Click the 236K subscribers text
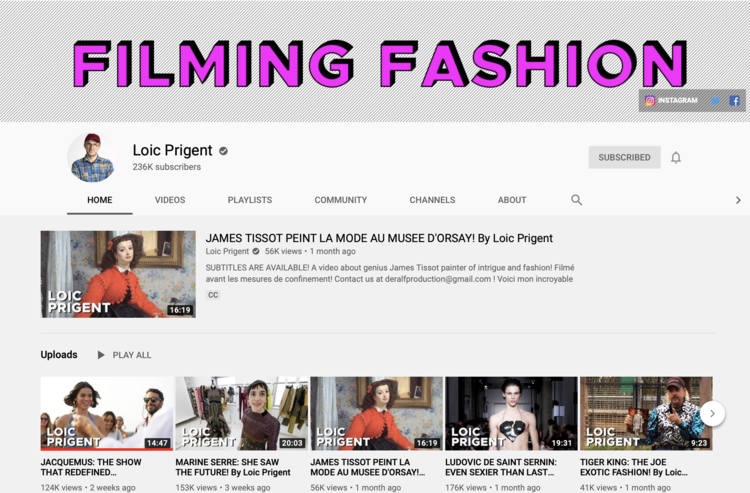This screenshot has width=750, height=493. (166, 167)
